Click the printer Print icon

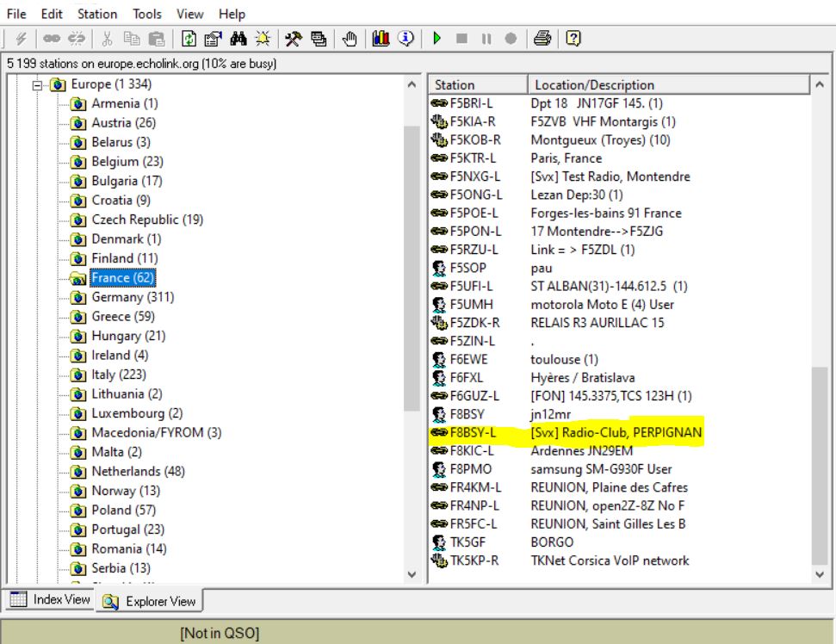(542, 39)
